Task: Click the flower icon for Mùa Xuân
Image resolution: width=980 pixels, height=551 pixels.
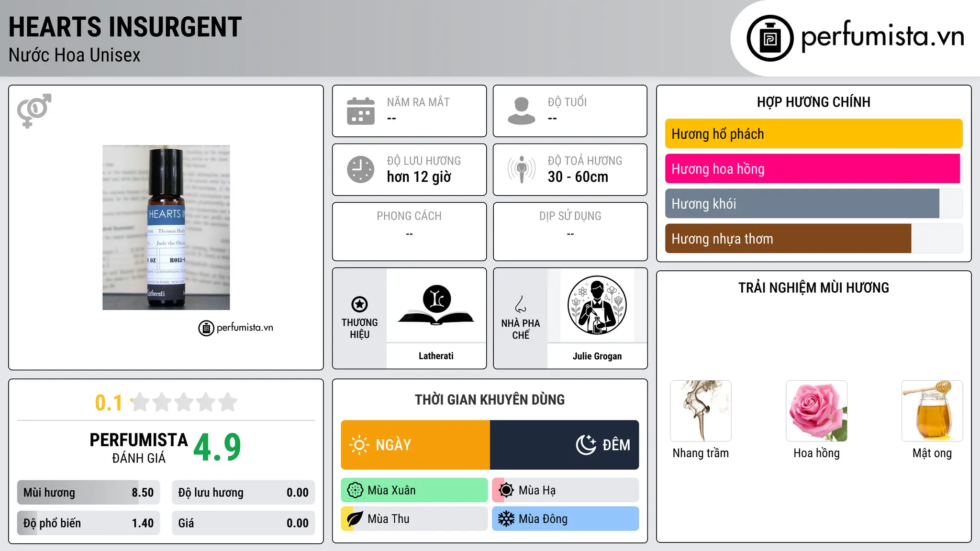Action: tap(355, 490)
